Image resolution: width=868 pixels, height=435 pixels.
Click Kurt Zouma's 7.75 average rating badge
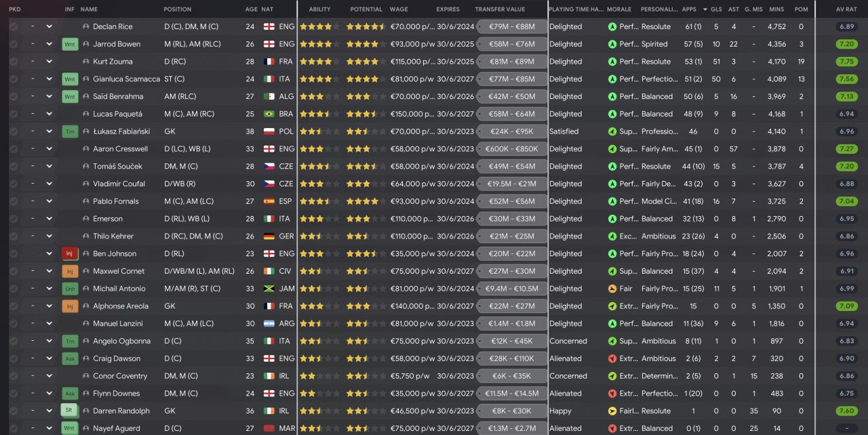click(x=846, y=62)
